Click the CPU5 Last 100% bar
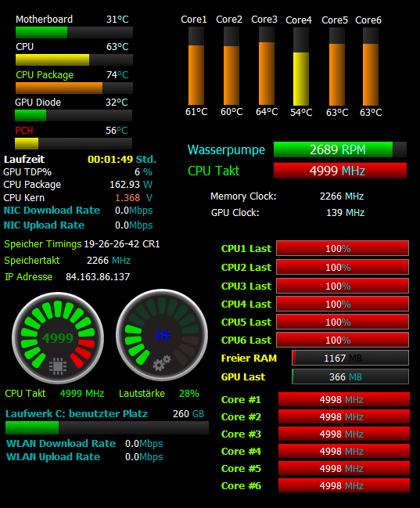The height and width of the screenshot is (508, 420). click(x=343, y=322)
